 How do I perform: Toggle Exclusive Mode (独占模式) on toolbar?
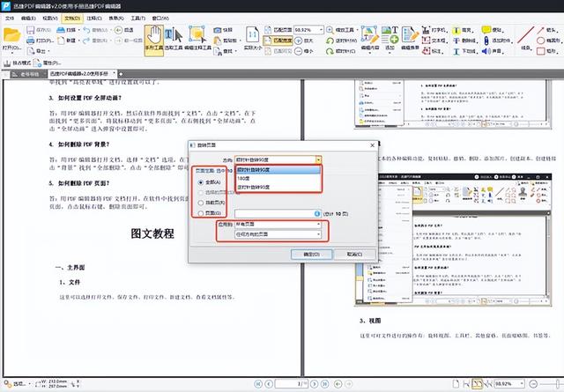pos(18,63)
